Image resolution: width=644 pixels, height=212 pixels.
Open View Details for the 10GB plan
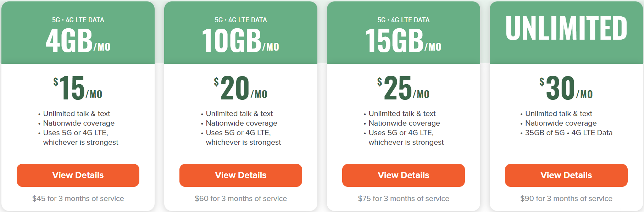coord(241,175)
